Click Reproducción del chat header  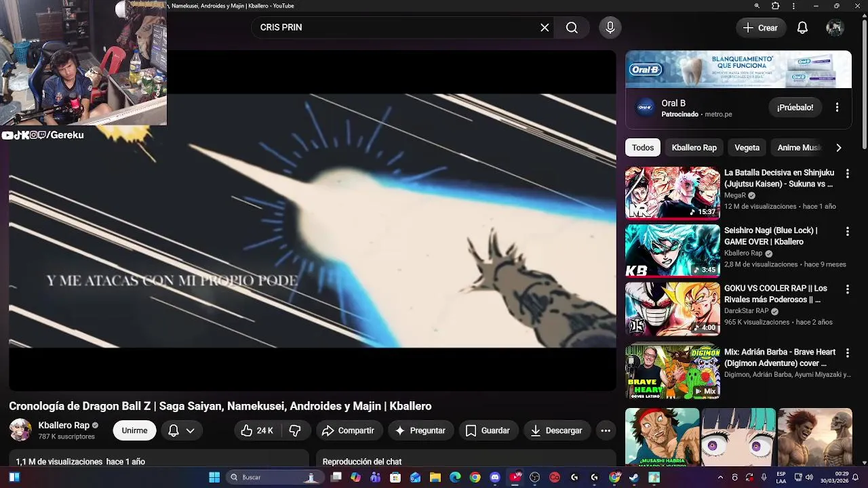point(362,462)
